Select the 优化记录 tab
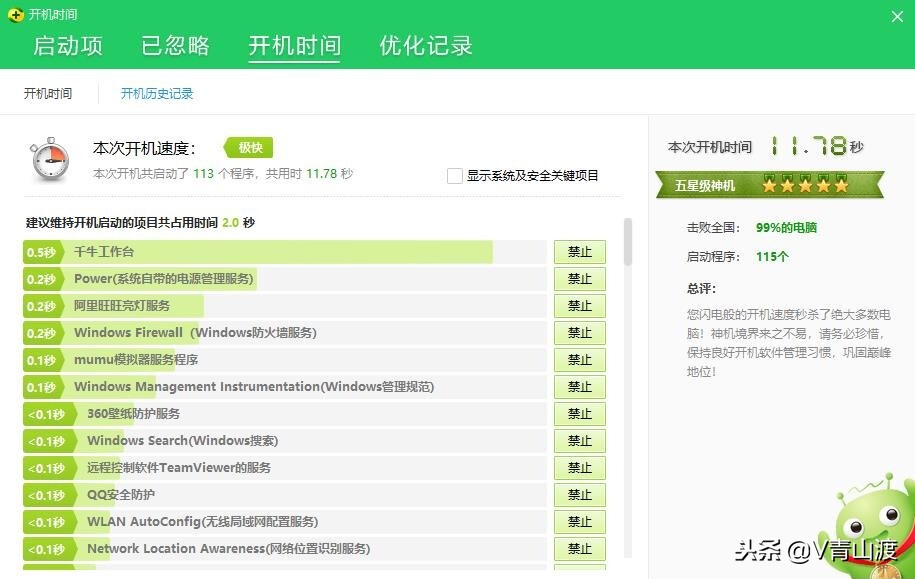The image size is (915, 579). tap(424, 46)
